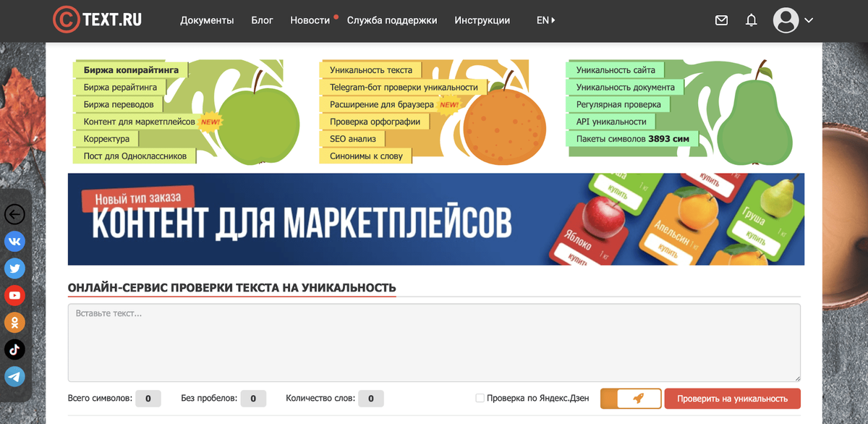Click inside the Вставьте текст input area
The image size is (868, 424).
pyautogui.click(x=434, y=340)
